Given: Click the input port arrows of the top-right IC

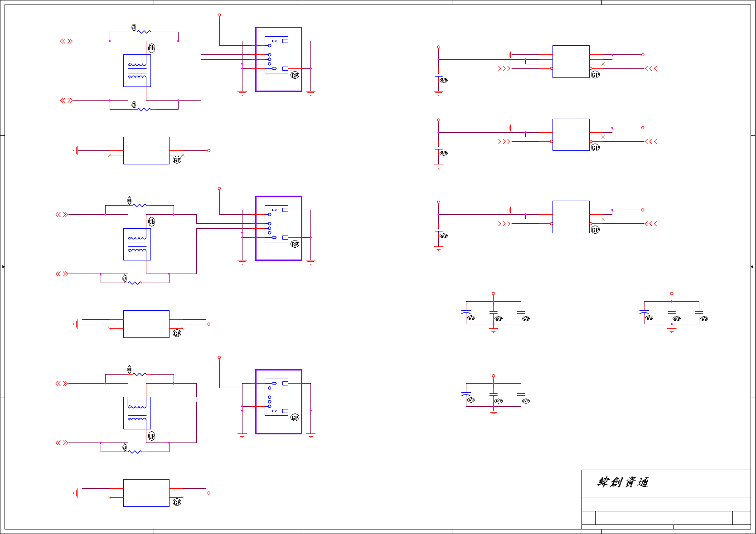Looking at the screenshot, I should (504, 68).
